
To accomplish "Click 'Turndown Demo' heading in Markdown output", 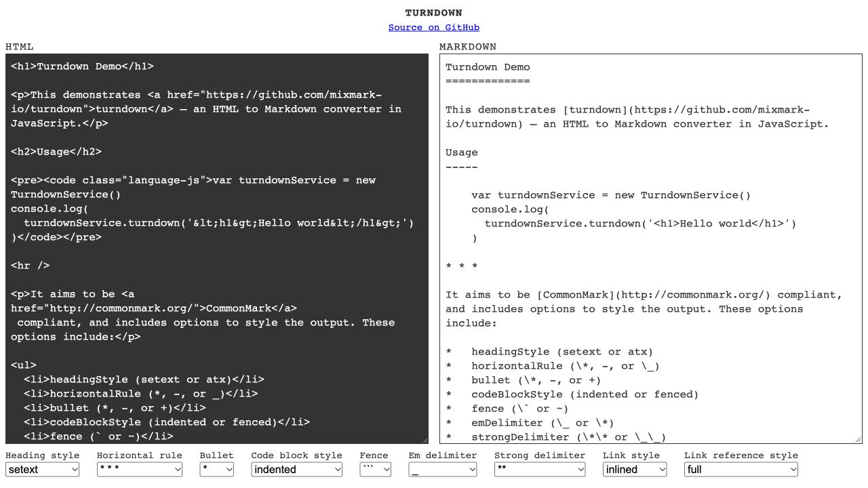I will (x=488, y=67).
